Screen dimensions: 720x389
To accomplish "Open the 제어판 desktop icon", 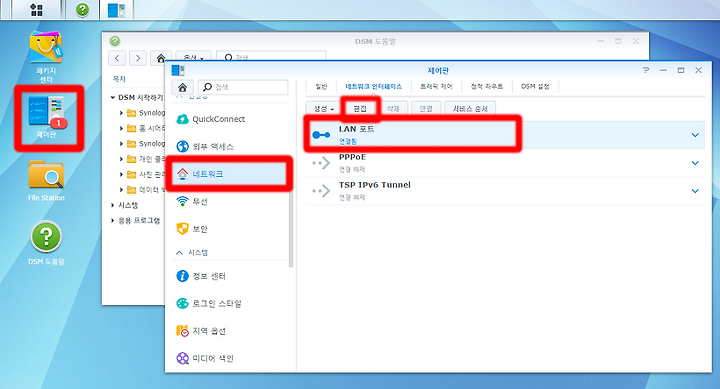I will tap(47, 118).
